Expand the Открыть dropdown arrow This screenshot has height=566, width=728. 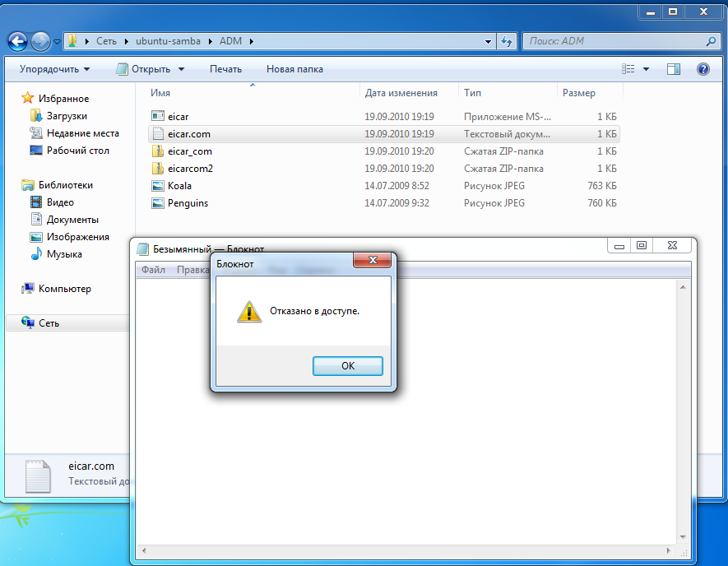click(182, 69)
